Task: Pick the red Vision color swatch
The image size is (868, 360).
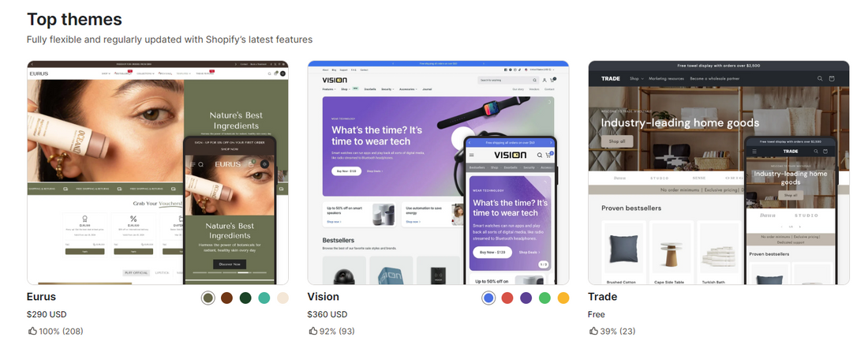Action: pyautogui.click(x=507, y=298)
